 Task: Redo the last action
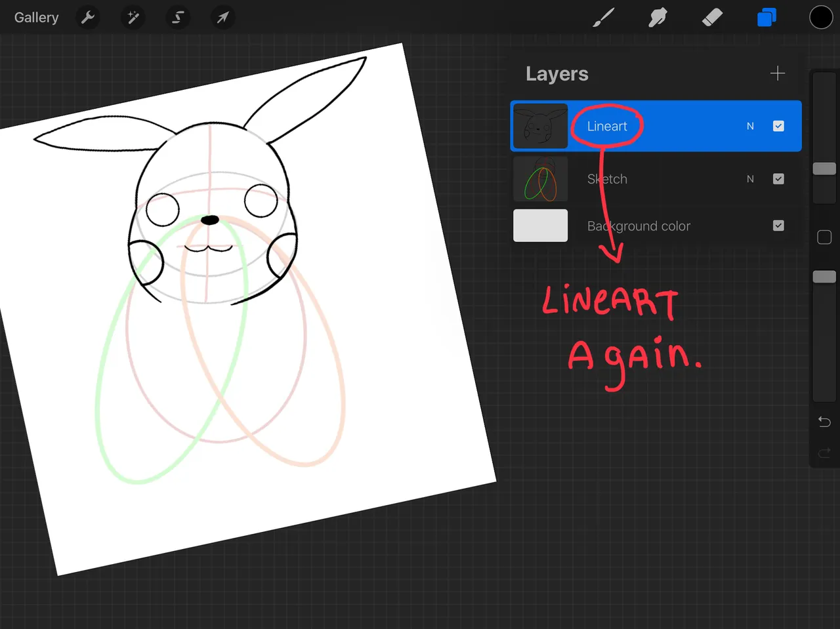tap(824, 453)
